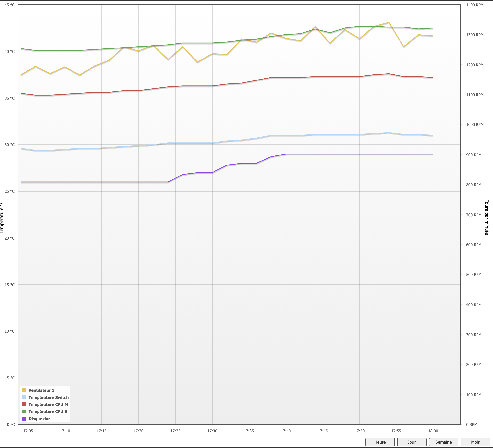Switch graph to Jour view
493x448 pixels.
click(411, 442)
